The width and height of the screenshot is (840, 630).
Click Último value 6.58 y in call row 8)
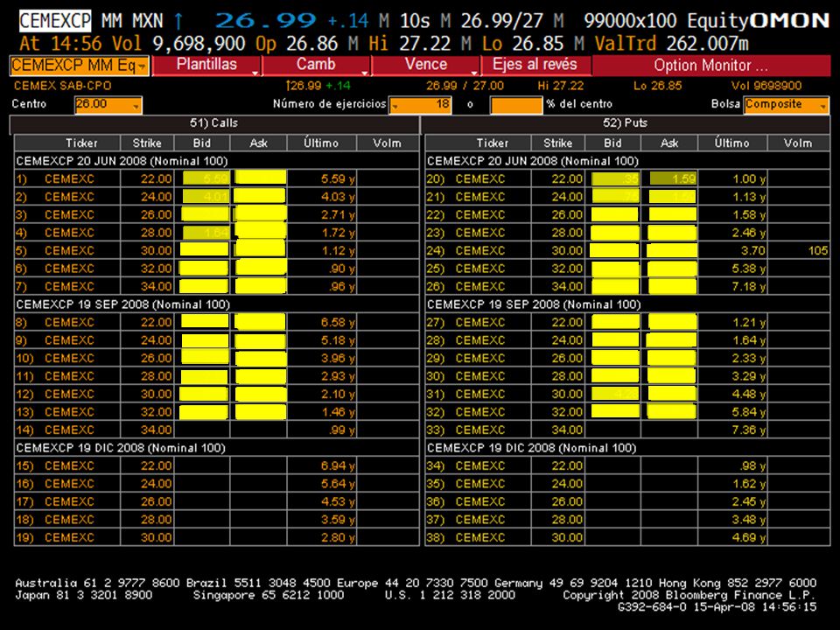click(338, 323)
